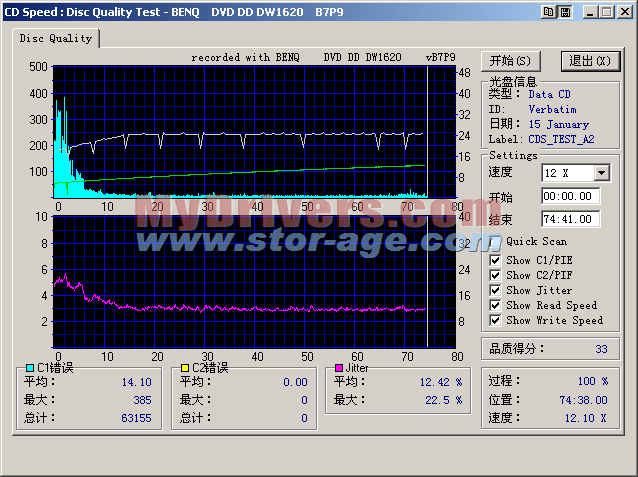Viewport: 638px width, 477px height.
Task: Click the cyan C1 error color swatch
Action: point(30,368)
